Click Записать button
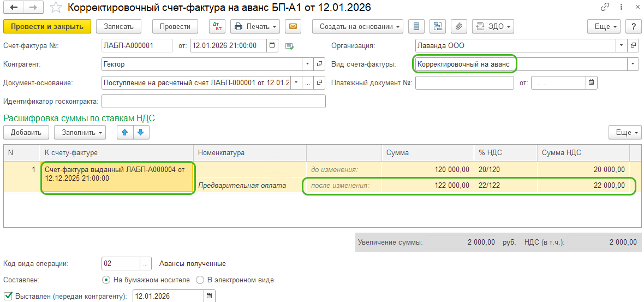Image resolution: width=644 pixels, height=302 pixels. (118, 26)
